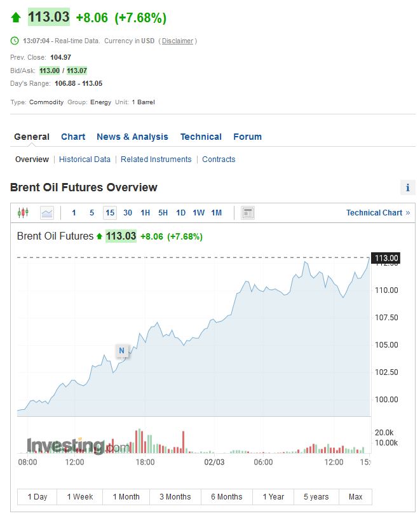Set the range to 1 Month

(x=126, y=497)
